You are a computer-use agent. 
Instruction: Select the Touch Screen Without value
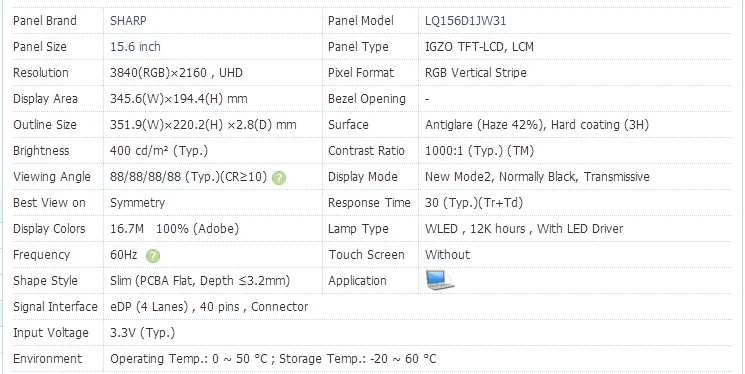pos(448,255)
